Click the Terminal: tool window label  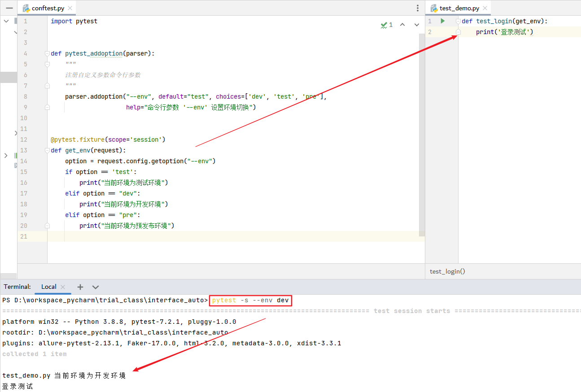(x=17, y=287)
